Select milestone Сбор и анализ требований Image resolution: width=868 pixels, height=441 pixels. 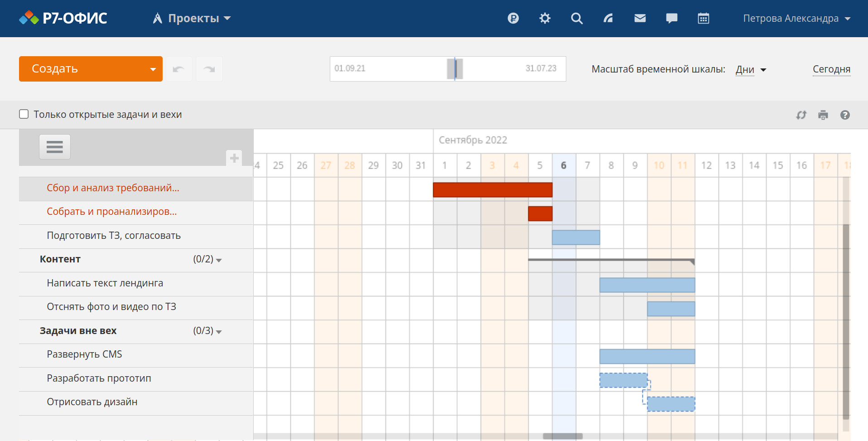pyautogui.click(x=113, y=188)
